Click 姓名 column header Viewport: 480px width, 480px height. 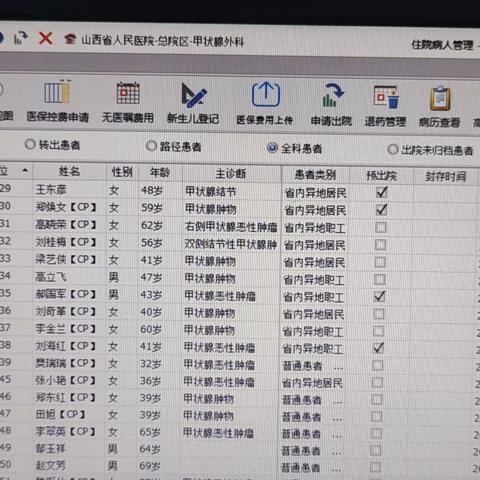(x=69, y=171)
